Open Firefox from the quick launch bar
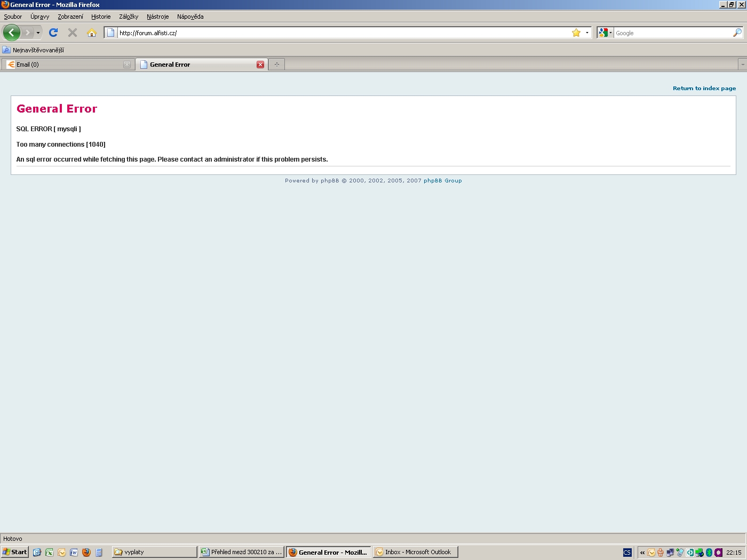This screenshot has height=560, width=747. (x=86, y=552)
